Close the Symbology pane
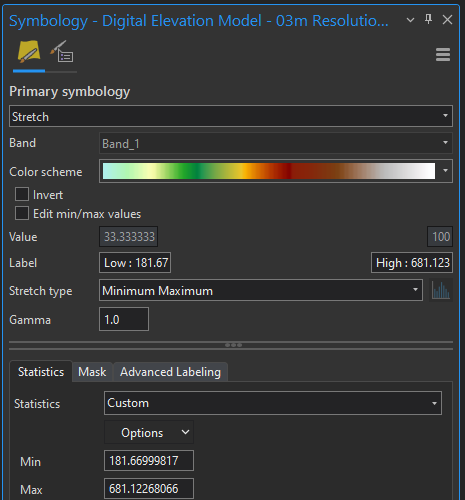465x500 pixels. click(x=447, y=20)
